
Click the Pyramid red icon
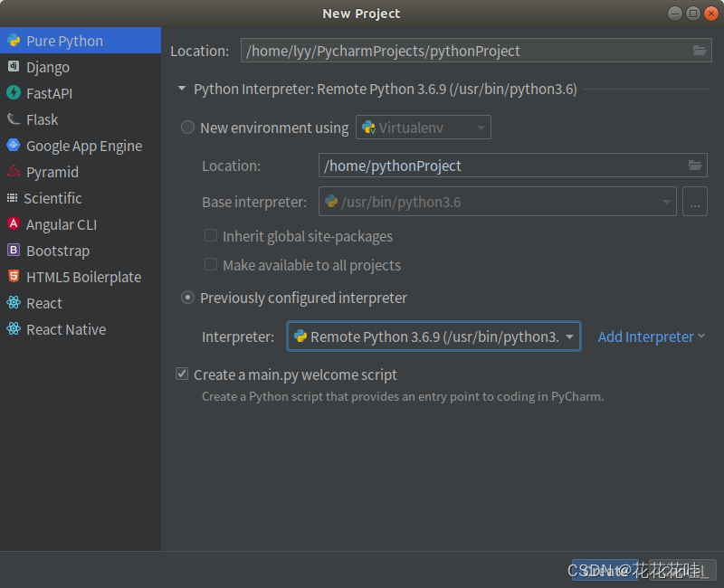click(x=14, y=171)
